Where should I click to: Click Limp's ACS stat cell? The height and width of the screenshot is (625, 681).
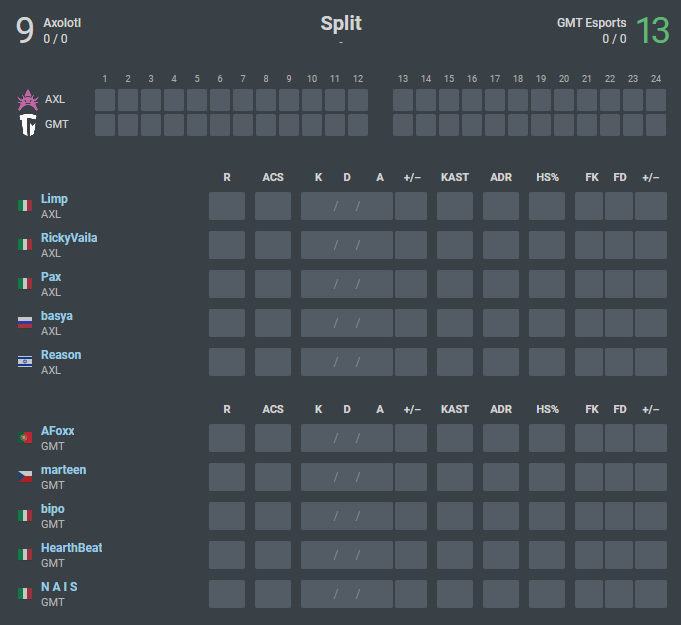(x=273, y=206)
